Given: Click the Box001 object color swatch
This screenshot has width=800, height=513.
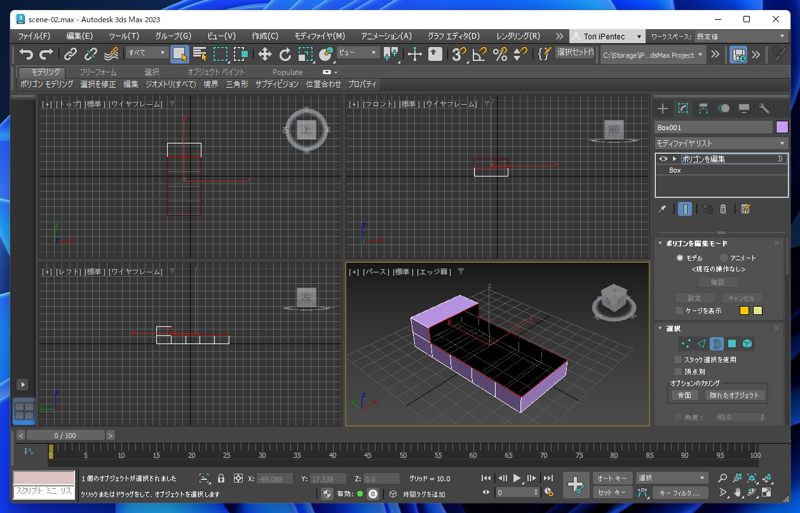Looking at the screenshot, I should tap(782, 127).
